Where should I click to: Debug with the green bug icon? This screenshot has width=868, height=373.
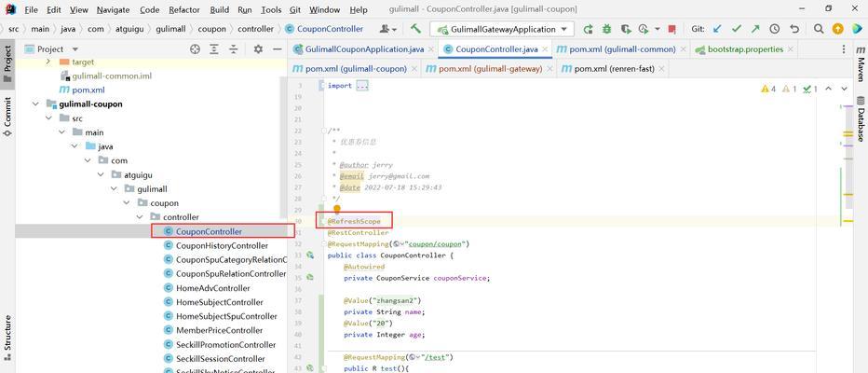(606, 29)
